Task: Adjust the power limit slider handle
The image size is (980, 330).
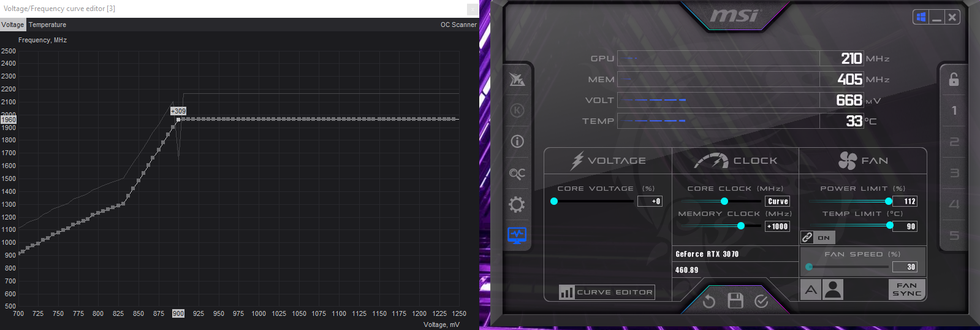Action: click(889, 201)
